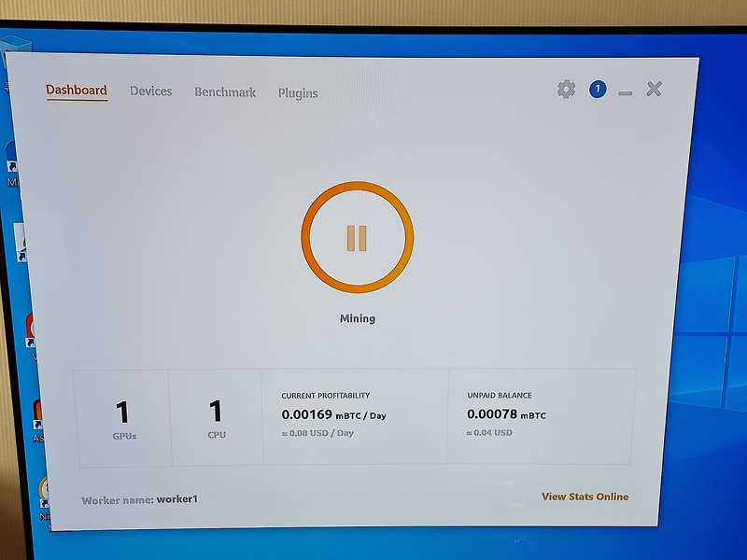Viewport: 747px width, 560px height.
Task: Open the blue notifications badge
Action: (x=598, y=89)
